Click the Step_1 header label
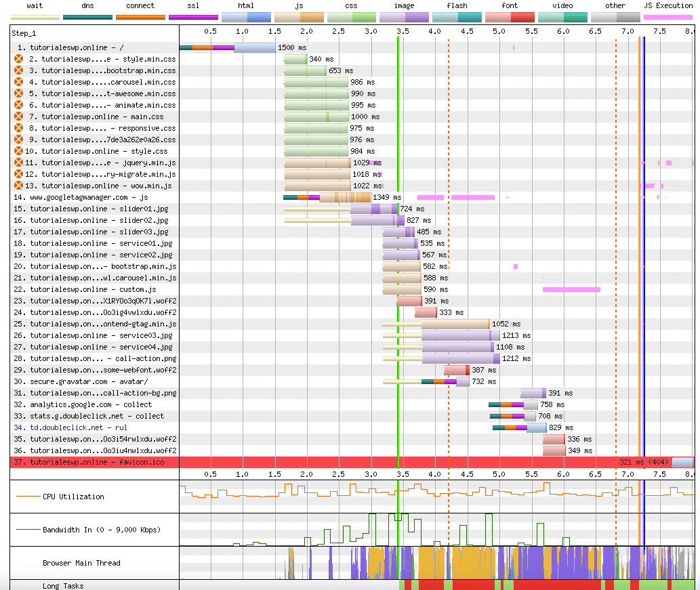This screenshot has height=590, width=700. click(x=24, y=33)
